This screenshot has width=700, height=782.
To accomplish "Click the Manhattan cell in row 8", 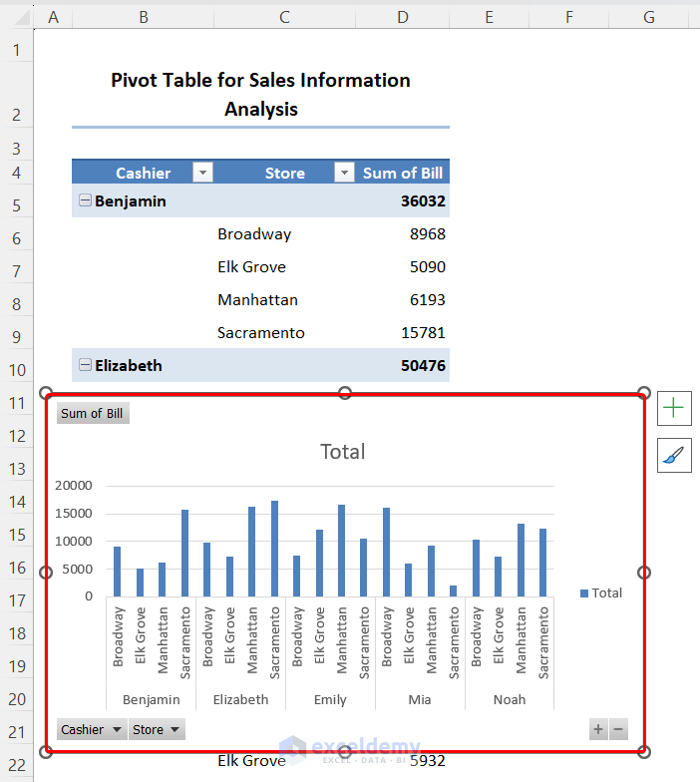I will pos(285,299).
